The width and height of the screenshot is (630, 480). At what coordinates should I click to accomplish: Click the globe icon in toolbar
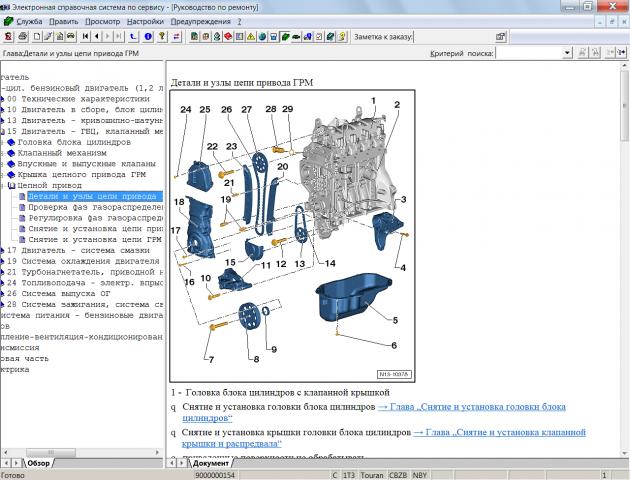262,37
